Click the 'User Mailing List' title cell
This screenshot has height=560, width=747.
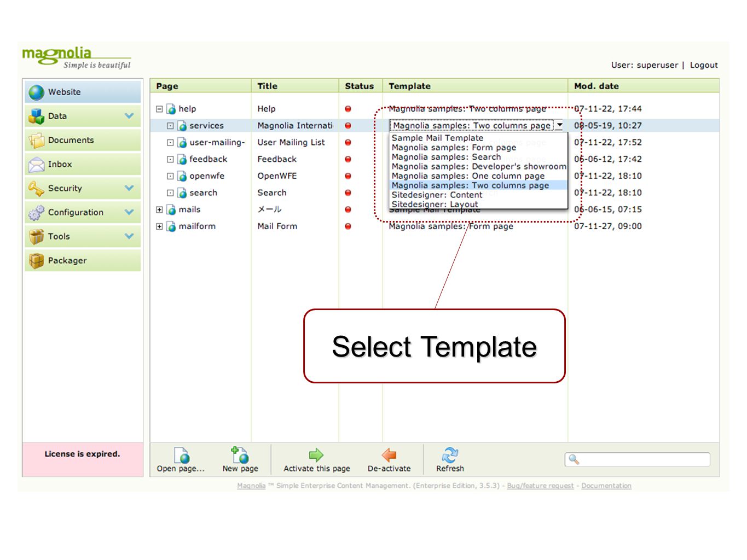(291, 143)
